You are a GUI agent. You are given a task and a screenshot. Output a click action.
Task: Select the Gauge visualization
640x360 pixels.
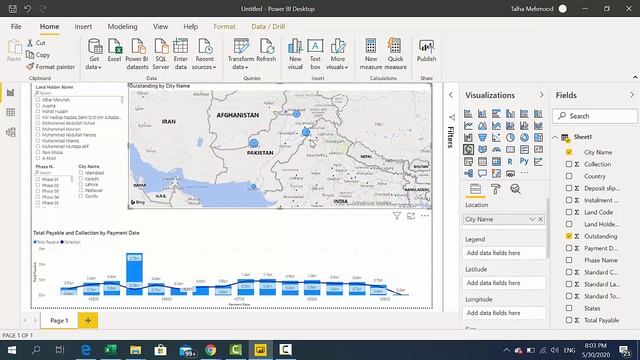point(496,149)
